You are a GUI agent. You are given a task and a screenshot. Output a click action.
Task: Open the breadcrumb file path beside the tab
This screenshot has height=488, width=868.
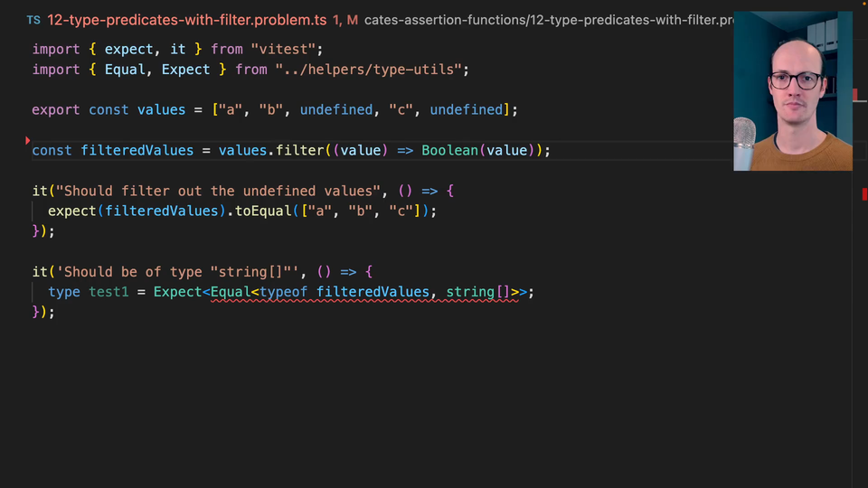coord(548,19)
